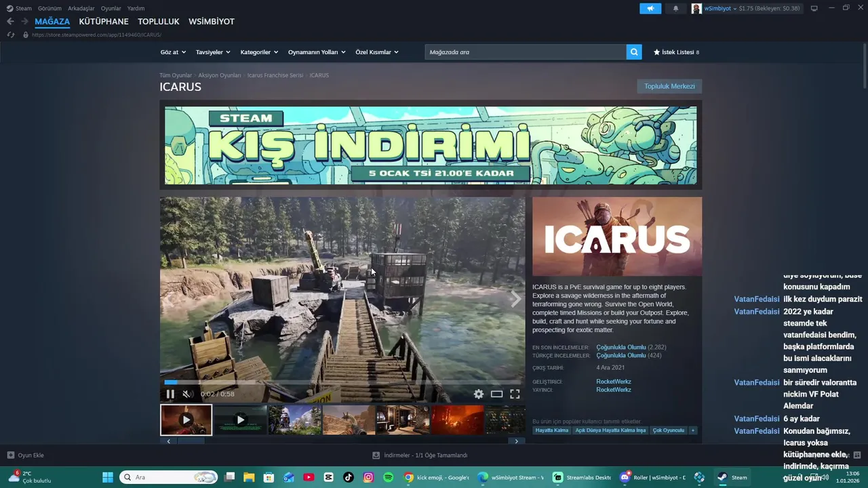Expand the Tavsiyeler dropdown
The width and height of the screenshot is (868, 488).
coord(213,52)
